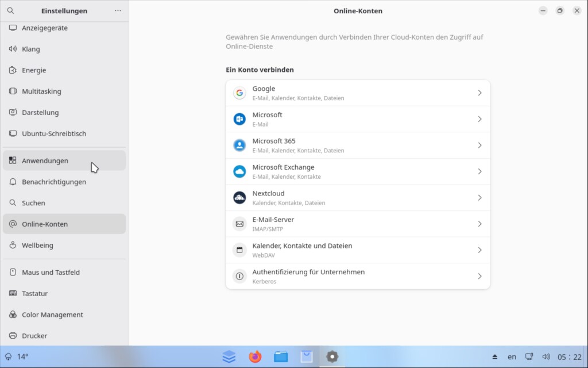Open the weather widget showing 14°

click(x=17, y=356)
